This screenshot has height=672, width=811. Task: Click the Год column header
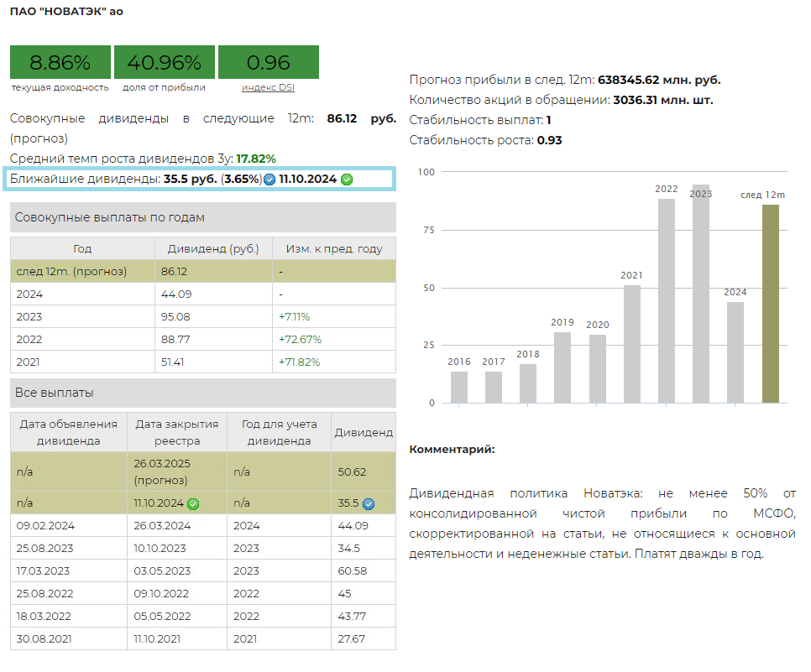tap(82, 248)
